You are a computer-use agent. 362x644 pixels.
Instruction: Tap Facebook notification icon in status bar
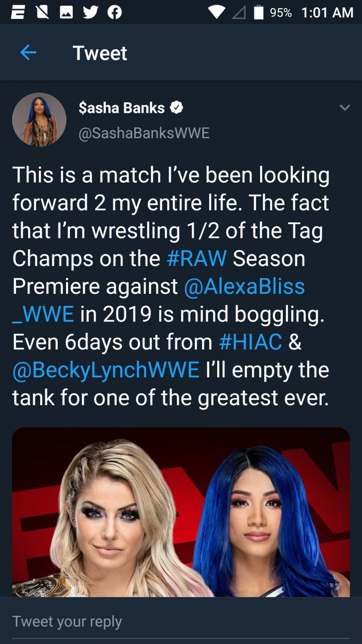(114, 12)
